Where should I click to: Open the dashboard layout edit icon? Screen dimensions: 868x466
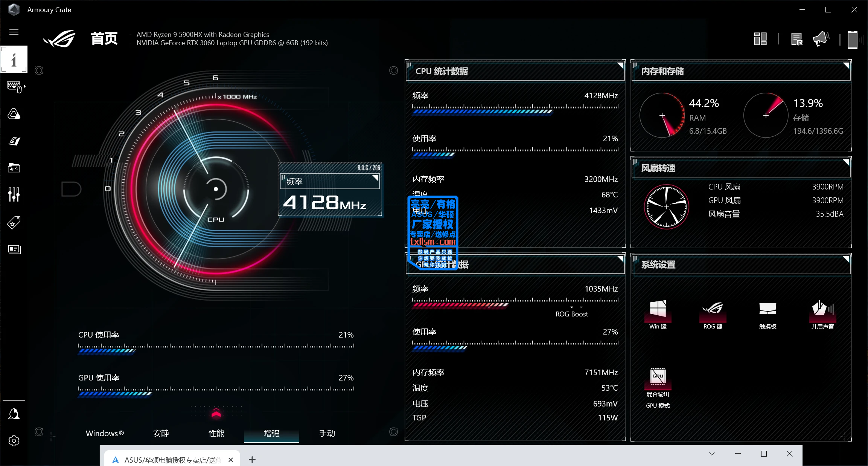pyautogui.click(x=760, y=39)
